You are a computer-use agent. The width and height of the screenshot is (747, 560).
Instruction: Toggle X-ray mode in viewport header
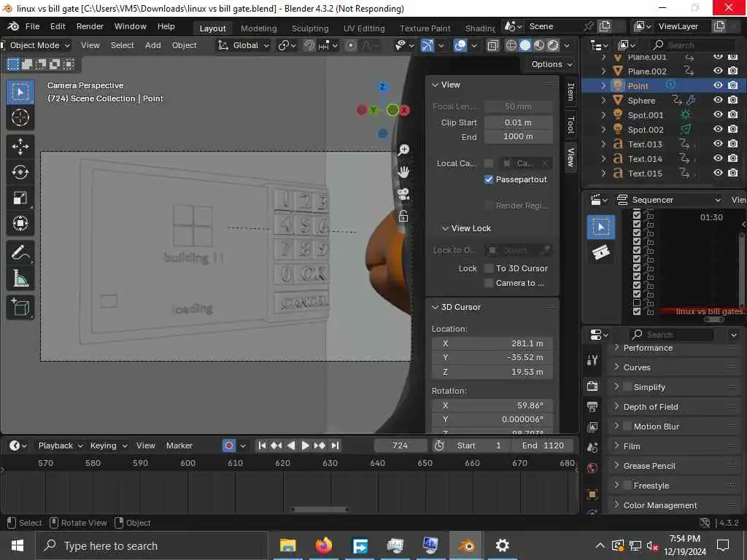pyautogui.click(x=492, y=45)
